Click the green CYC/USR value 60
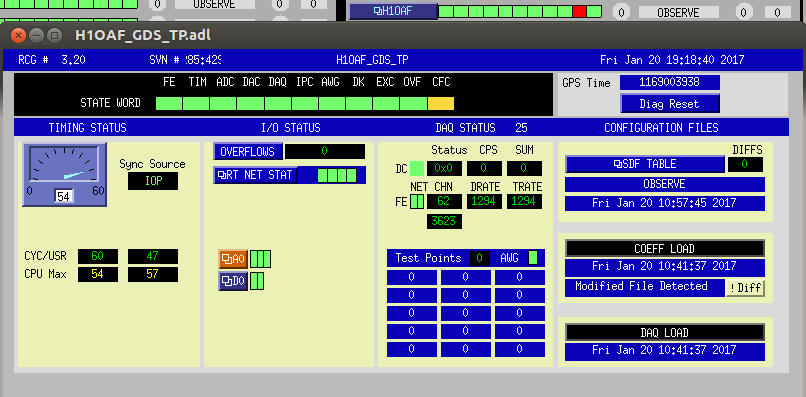806x397 pixels. tap(98, 256)
